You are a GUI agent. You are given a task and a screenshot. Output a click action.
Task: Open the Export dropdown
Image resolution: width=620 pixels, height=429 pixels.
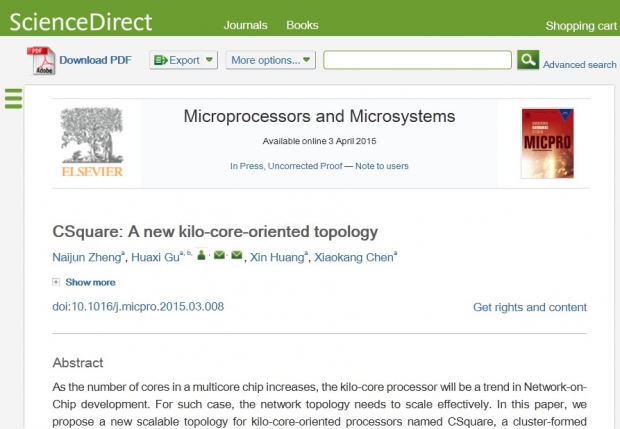pos(183,60)
